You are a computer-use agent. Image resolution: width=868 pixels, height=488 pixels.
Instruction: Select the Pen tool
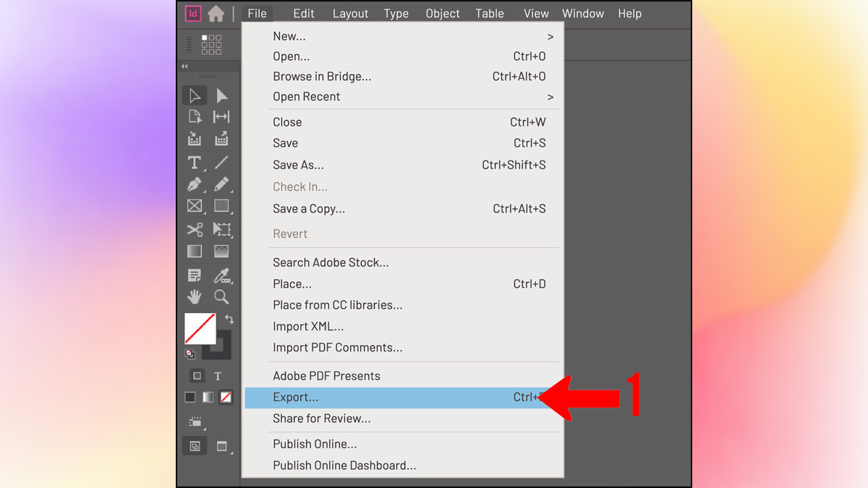click(x=194, y=185)
